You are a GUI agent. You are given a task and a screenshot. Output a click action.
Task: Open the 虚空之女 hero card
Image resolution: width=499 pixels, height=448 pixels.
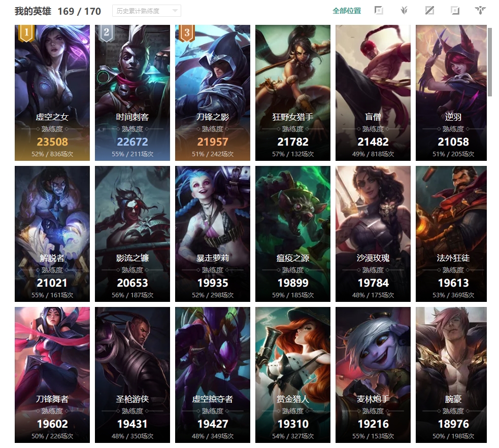pyautogui.click(x=52, y=92)
